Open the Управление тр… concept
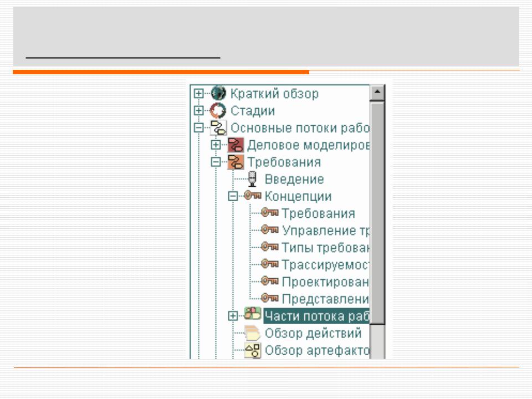532x399 pixels. tap(325, 231)
